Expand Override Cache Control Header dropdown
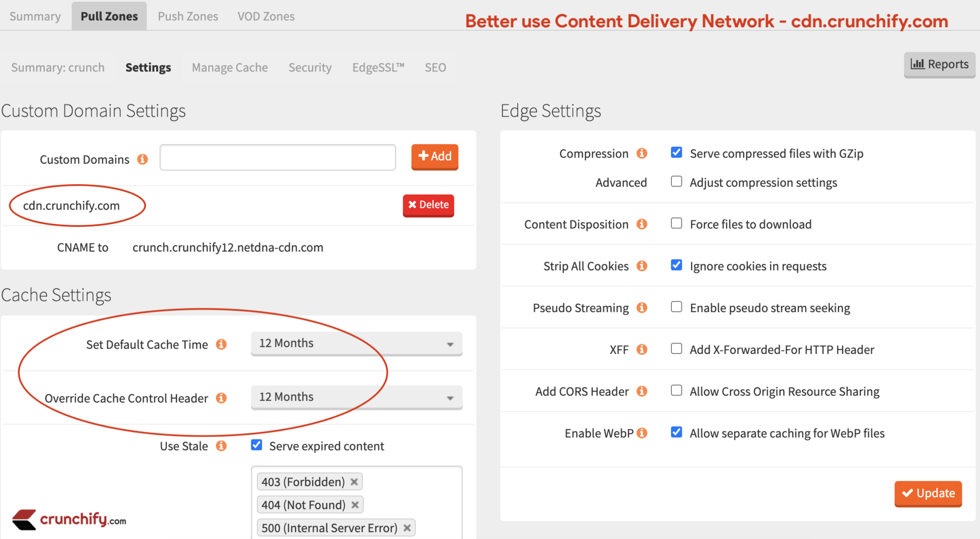The width and height of the screenshot is (980, 539). (x=356, y=397)
